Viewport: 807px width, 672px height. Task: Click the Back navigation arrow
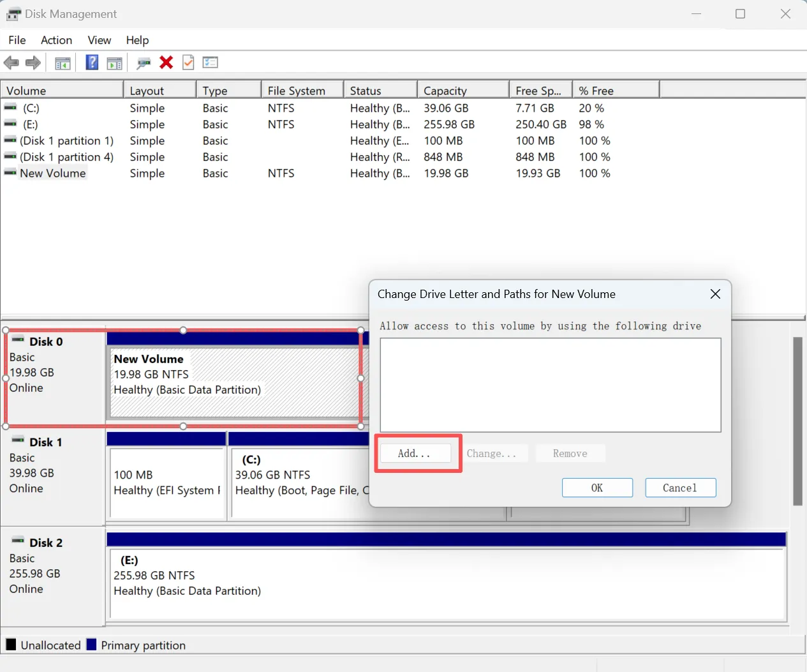(11, 62)
